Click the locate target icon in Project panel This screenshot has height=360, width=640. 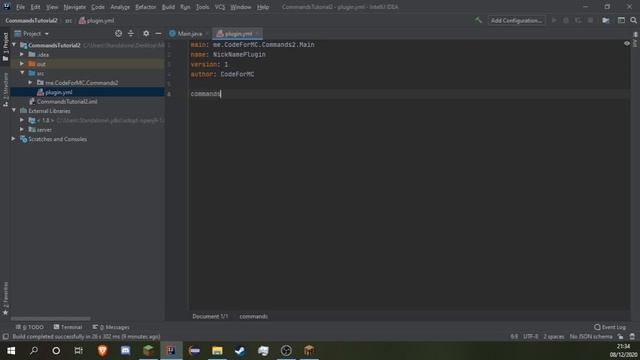[118, 33]
